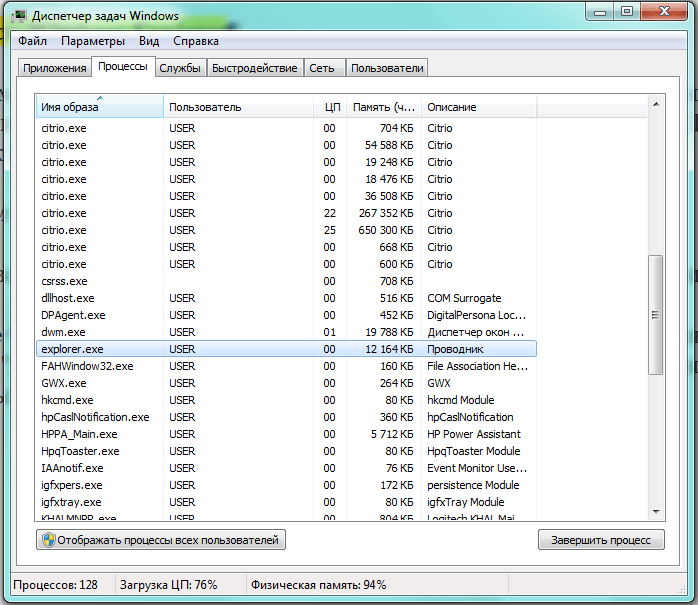Click Процессов: 128 in status bar

pyautogui.click(x=55, y=585)
